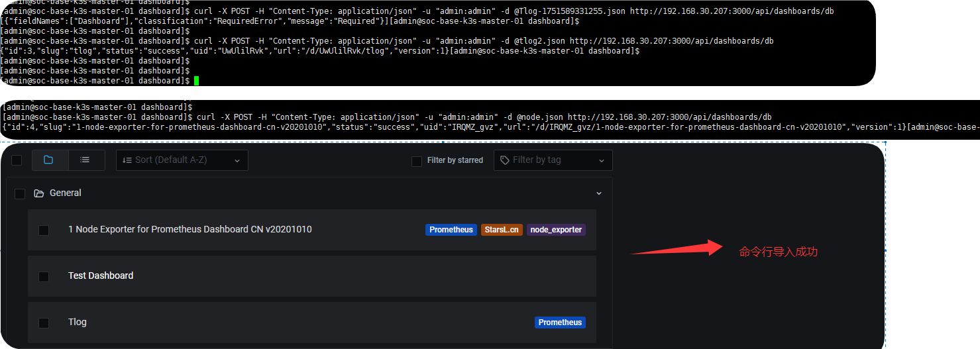The height and width of the screenshot is (349, 980).
Task: Open 1 Node Exporter for Prometheus dashboard
Action: (x=190, y=229)
